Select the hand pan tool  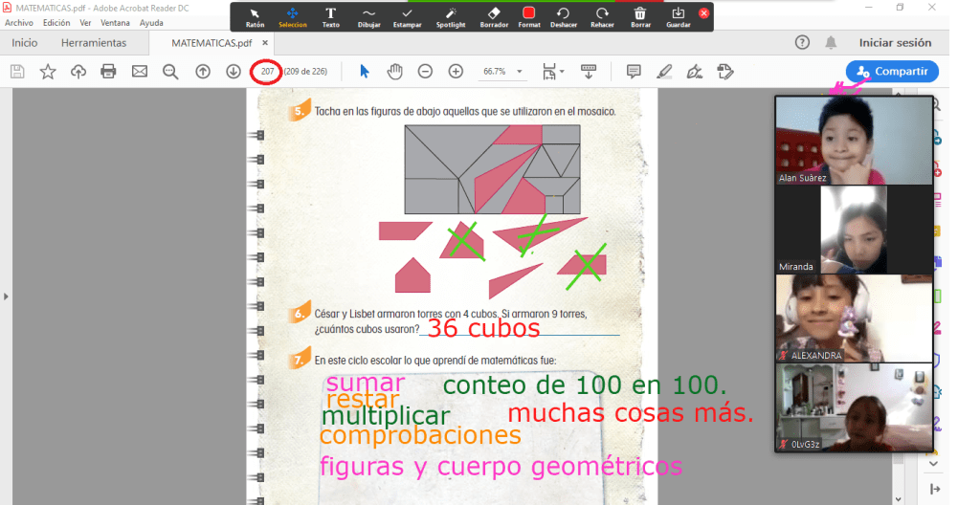[394, 71]
